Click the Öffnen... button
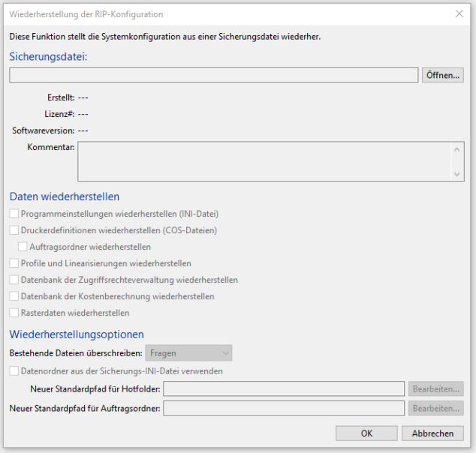 click(443, 75)
